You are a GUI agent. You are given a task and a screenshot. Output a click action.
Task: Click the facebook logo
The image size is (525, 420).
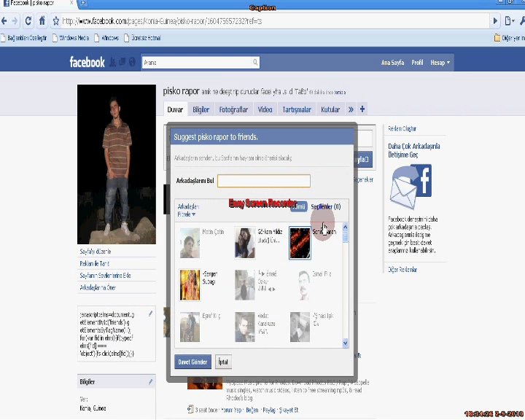point(87,62)
